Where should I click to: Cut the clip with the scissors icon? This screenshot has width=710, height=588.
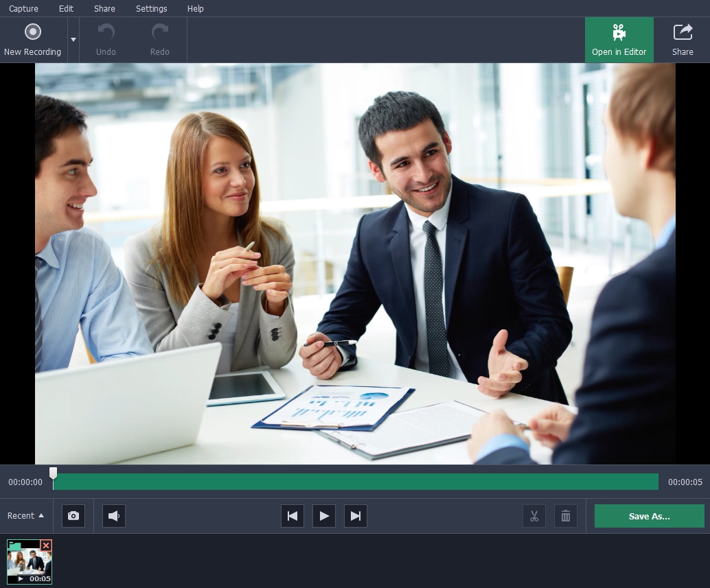click(x=534, y=516)
